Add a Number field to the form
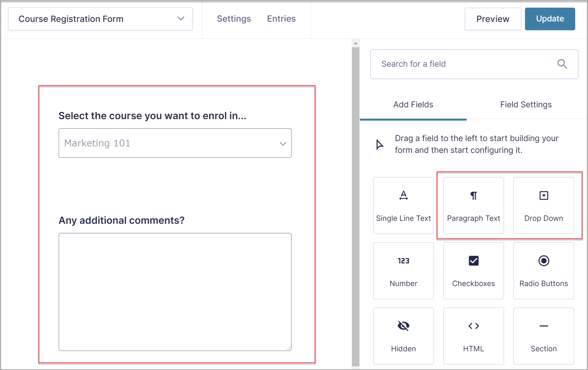 click(403, 270)
